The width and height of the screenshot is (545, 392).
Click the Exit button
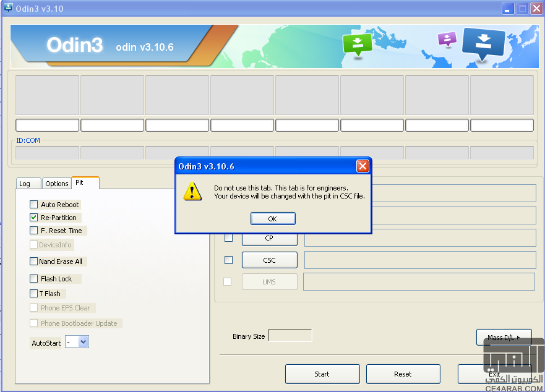[x=495, y=374]
